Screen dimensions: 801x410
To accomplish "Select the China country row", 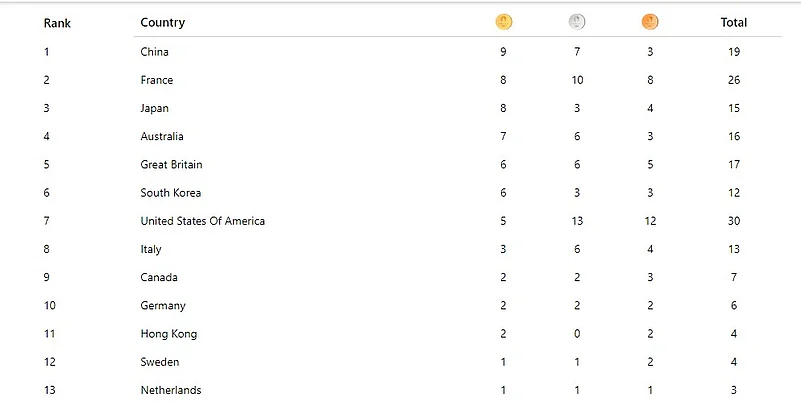I will 155,52.
